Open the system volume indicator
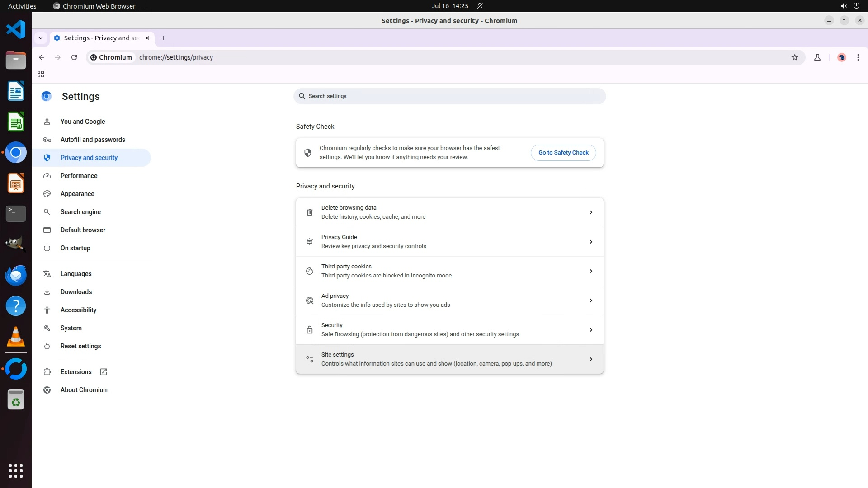 (843, 6)
